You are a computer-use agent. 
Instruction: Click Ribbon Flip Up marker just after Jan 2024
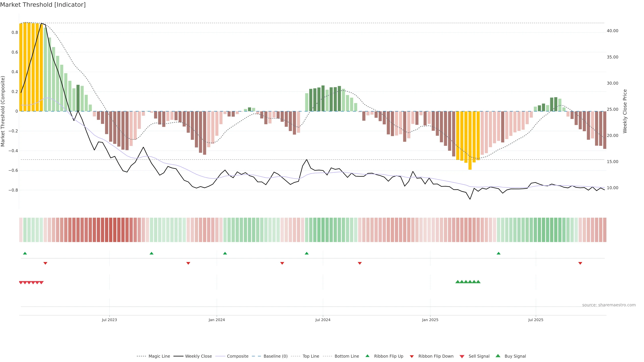tap(225, 253)
